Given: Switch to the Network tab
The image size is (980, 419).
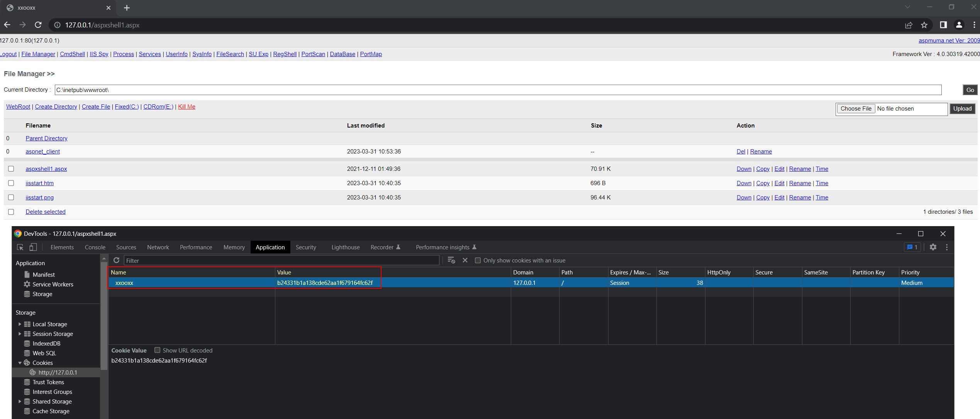Looking at the screenshot, I should click(158, 247).
